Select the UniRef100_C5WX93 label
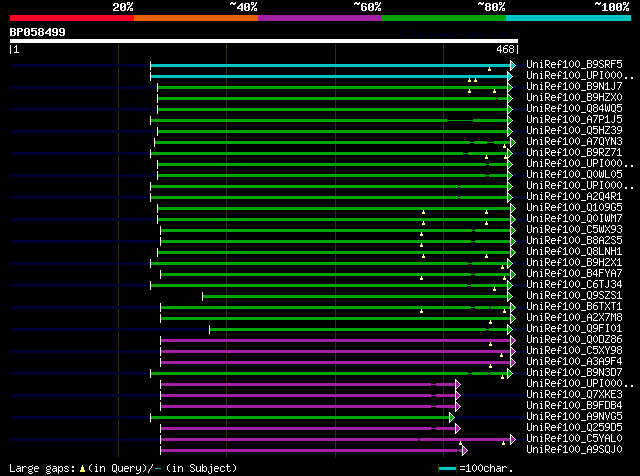 (x=574, y=229)
